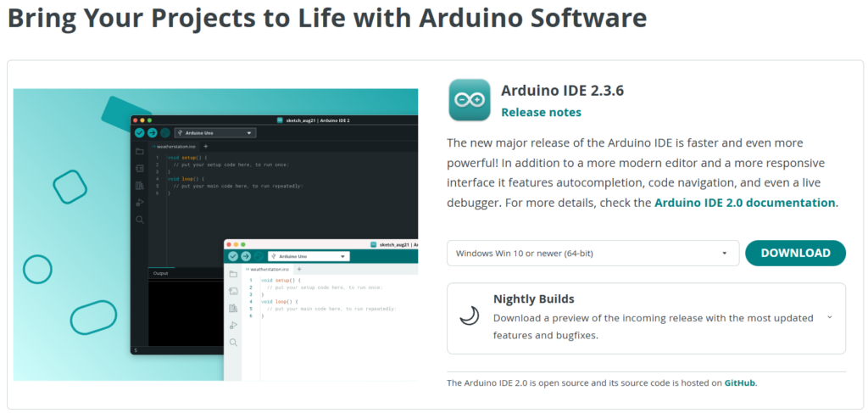868x413 pixels.
Task: Open Sketchbook folder icon in dark IDE sidebar
Action: coord(140,151)
